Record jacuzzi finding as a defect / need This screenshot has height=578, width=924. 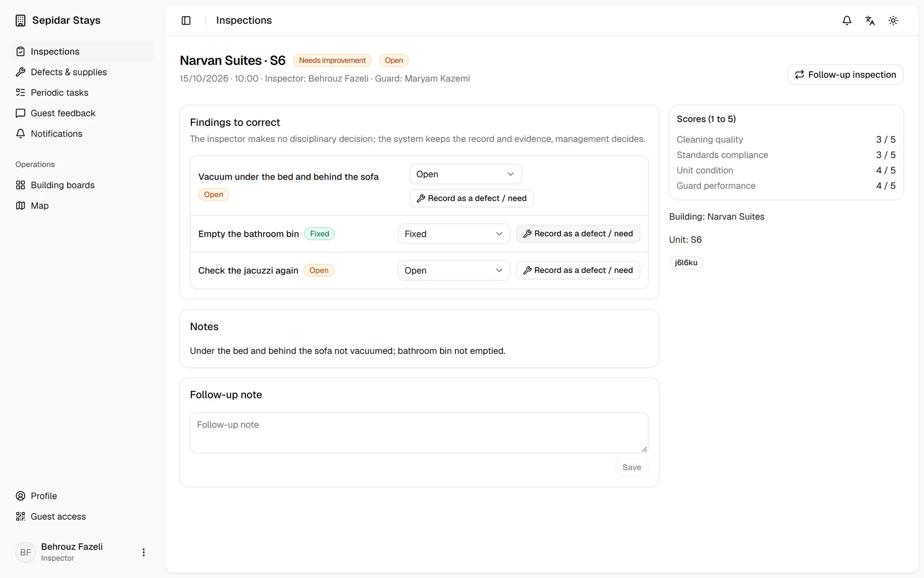(x=578, y=270)
